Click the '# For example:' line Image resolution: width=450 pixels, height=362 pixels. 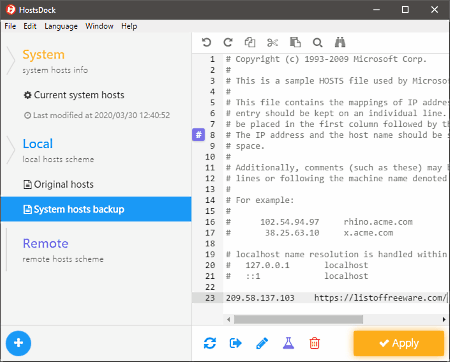pyautogui.click(x=260, y=200)
